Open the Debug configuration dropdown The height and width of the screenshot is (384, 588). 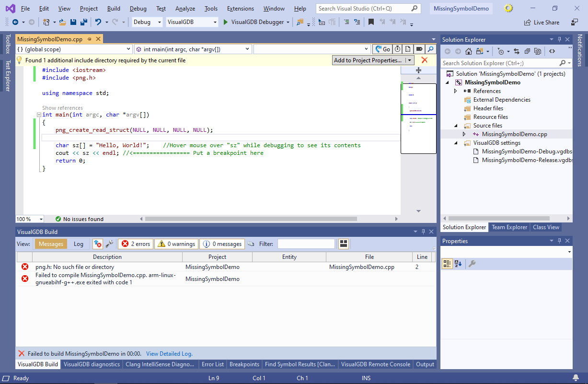(x=147, y=22)
